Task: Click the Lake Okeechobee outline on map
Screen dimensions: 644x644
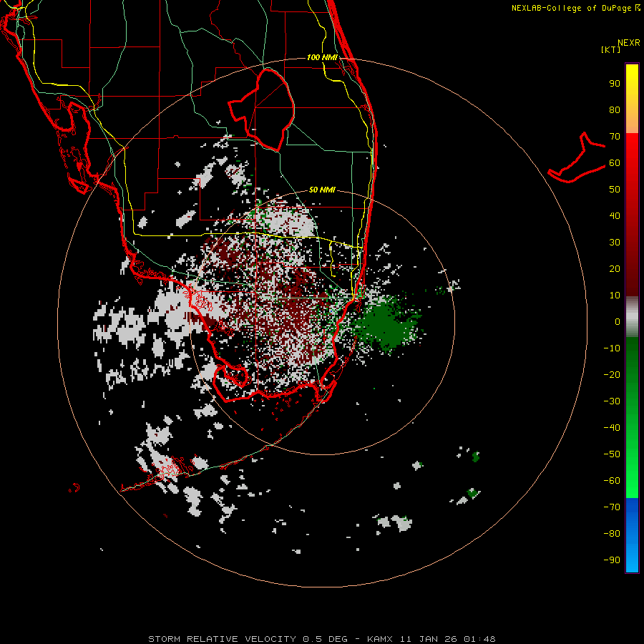Action: tap(261, 109)
